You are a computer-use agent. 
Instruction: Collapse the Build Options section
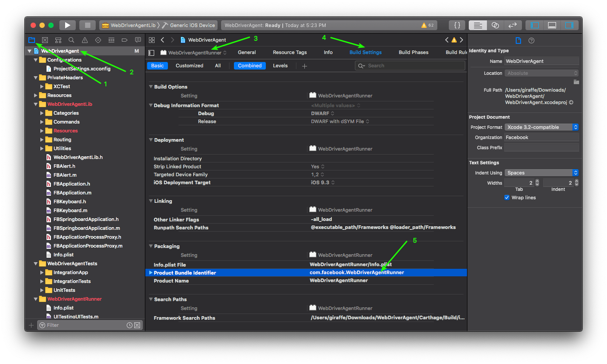pos(151,87)
